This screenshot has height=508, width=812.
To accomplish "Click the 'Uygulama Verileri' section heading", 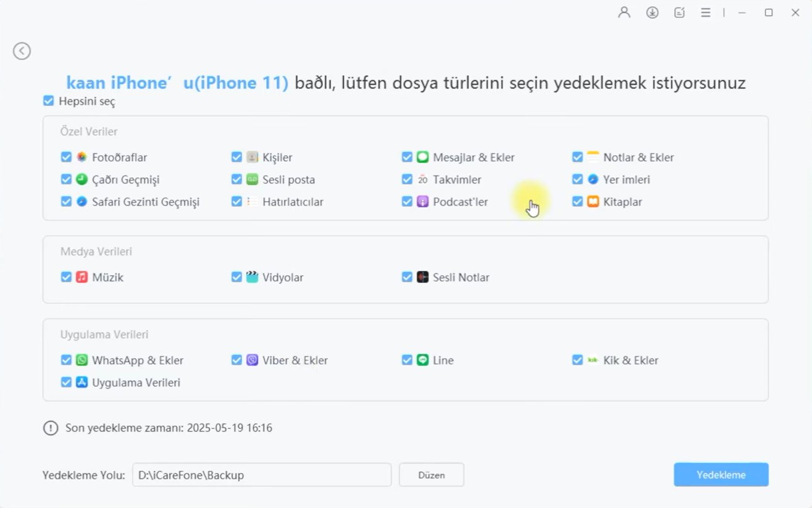I will pyautogui.click(x=104, y=335).
